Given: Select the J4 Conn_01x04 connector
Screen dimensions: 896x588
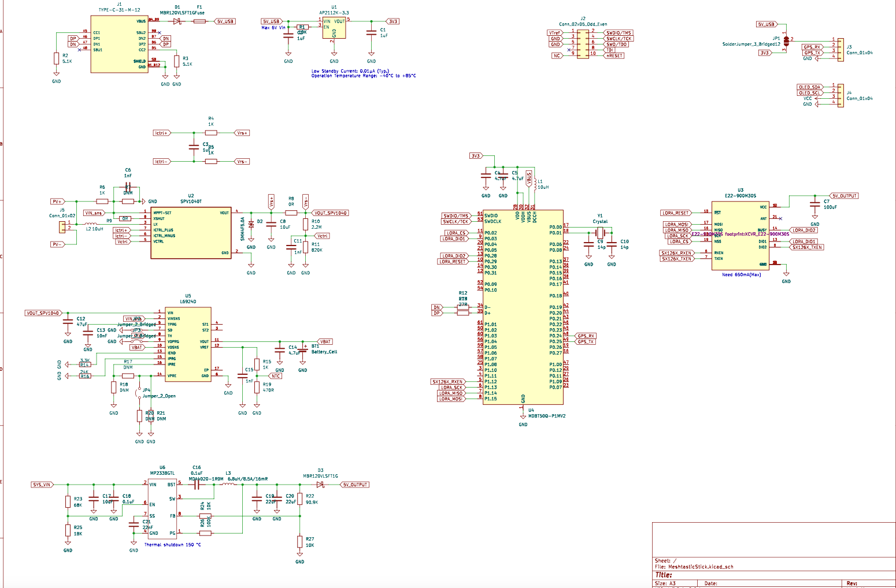Looking at the screenshot, I should 841,95.
